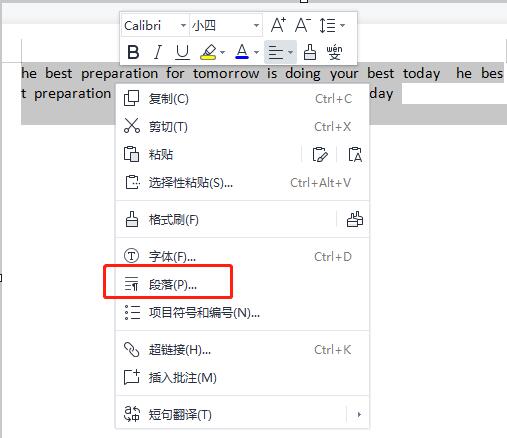Expand the 短句翻译(T) submenu arrow
This screenshot has height=438, width=507.
(x=359, y=415)
